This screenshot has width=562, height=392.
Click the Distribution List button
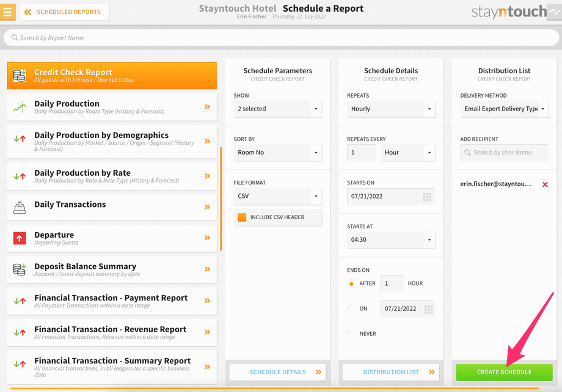(x=391, y=372)
